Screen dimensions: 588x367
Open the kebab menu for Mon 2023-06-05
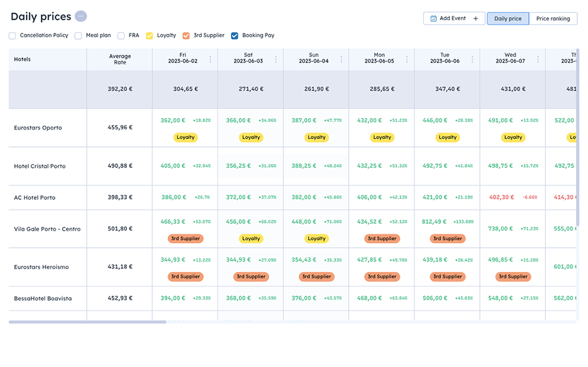pos(407,60)
